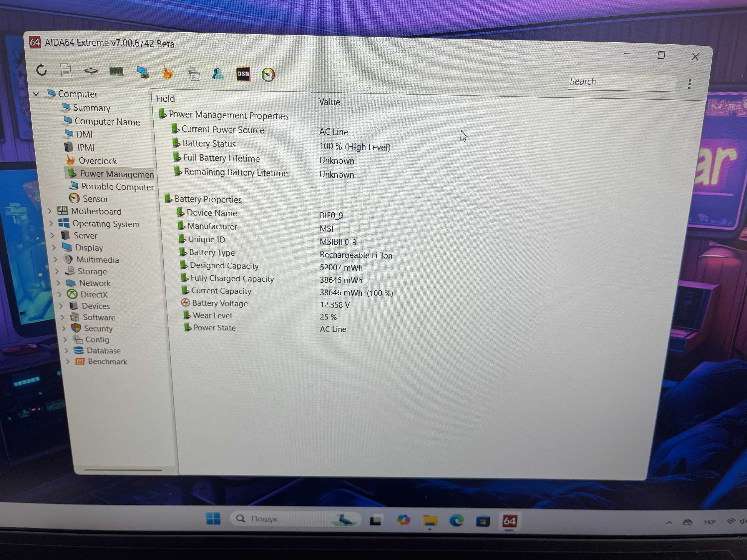Open the Report toolbar icon
747x560 pixels.
(x=66, y=71)
